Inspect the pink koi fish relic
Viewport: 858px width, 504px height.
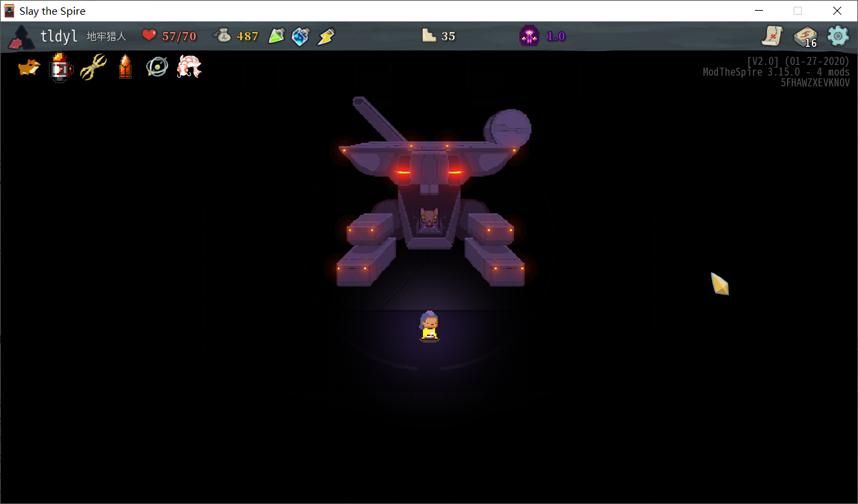click(x=189, y=67)
